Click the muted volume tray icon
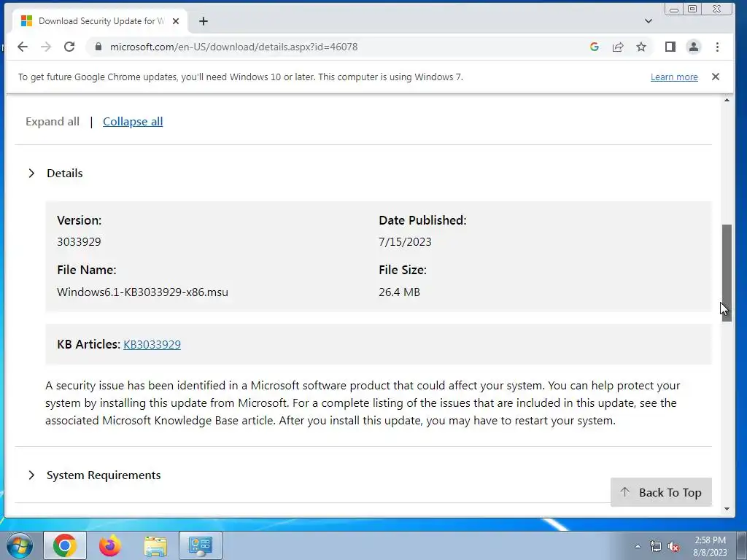 click(x=673, y=547)
